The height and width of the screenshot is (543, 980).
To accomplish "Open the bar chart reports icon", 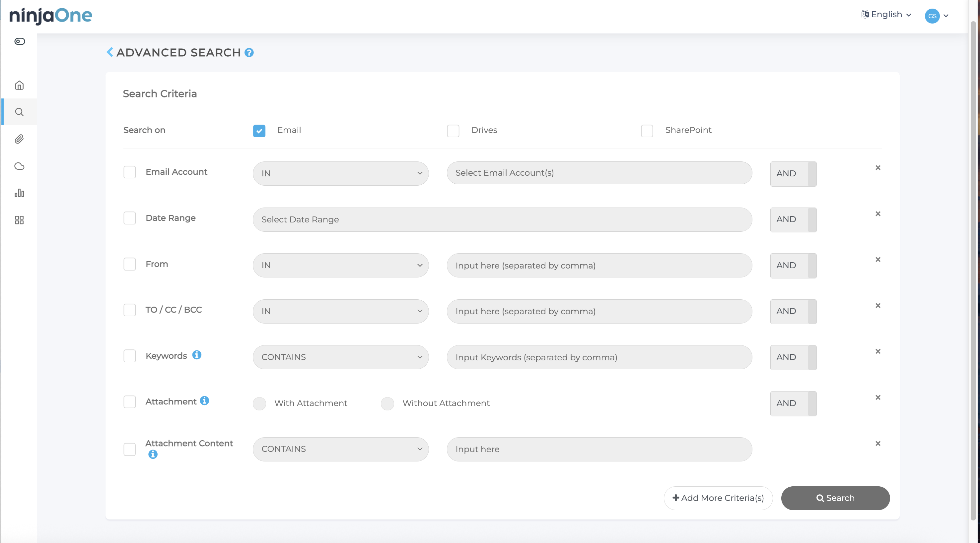I will (19, 193).
